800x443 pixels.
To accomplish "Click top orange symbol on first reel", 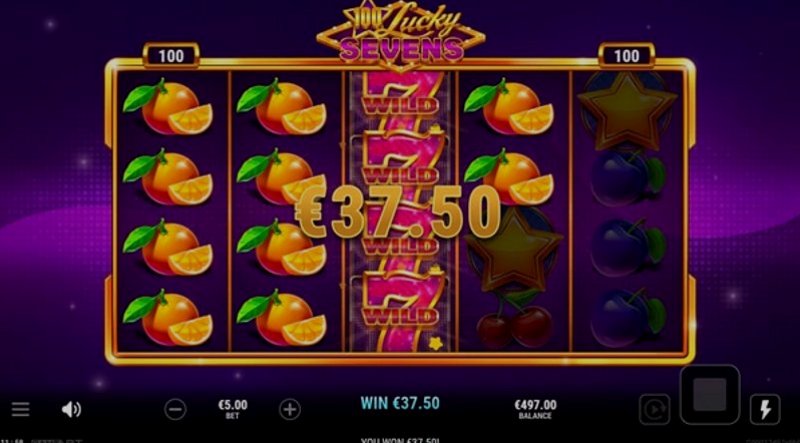I will pos(168,106).
